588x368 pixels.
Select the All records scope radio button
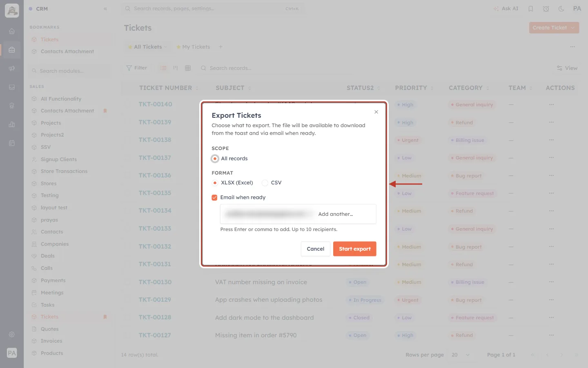[215, 159]
